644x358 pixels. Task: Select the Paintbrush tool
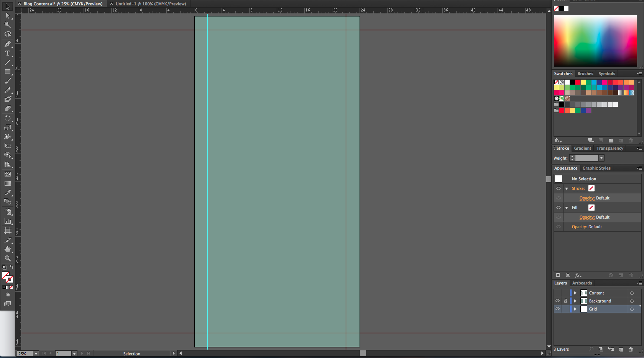point(7,81)
